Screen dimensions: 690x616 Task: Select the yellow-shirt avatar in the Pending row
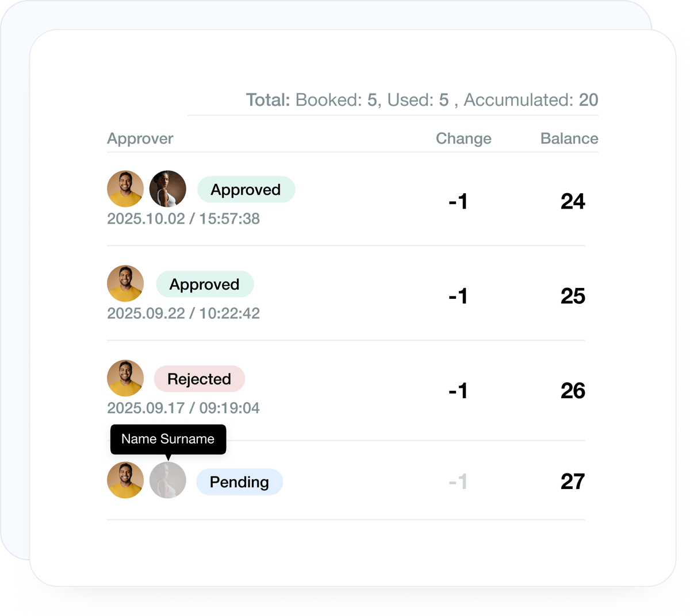pyautogui.click(x=125, y=480)
